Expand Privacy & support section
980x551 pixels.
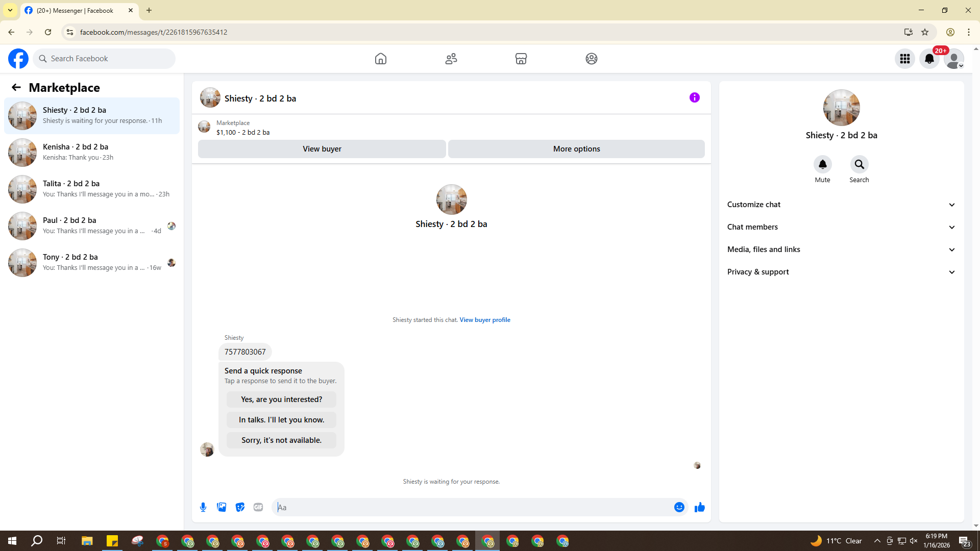[841, 272]
